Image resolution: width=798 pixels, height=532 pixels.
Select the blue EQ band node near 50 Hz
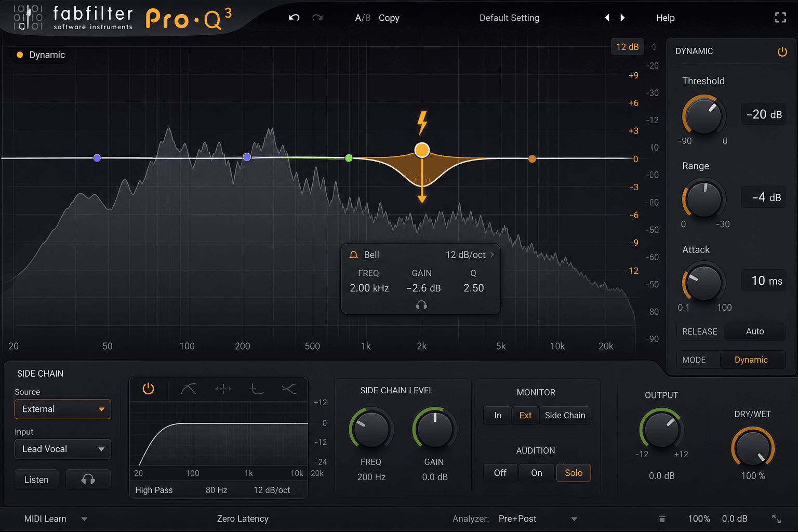tap(97, 158)
